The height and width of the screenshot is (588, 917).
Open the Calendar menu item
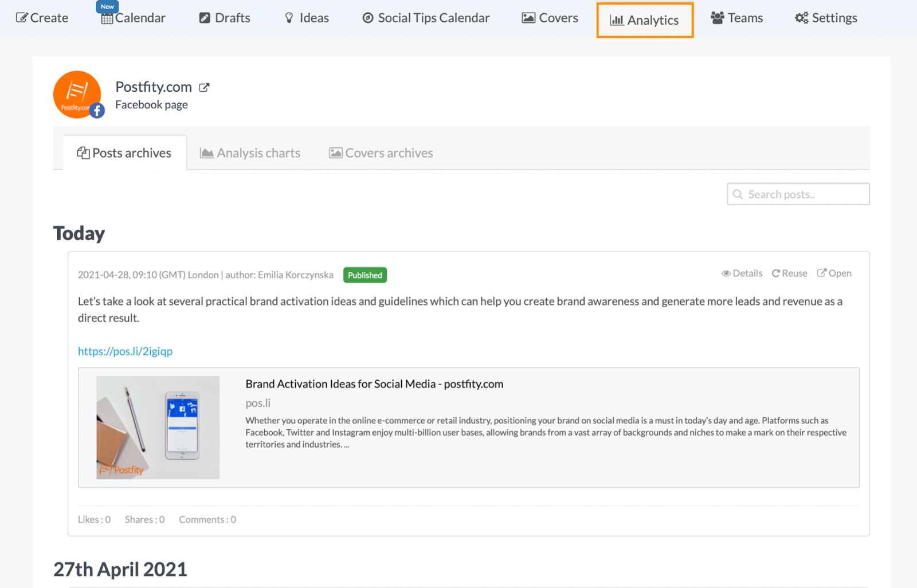click(x=134, y=18)
